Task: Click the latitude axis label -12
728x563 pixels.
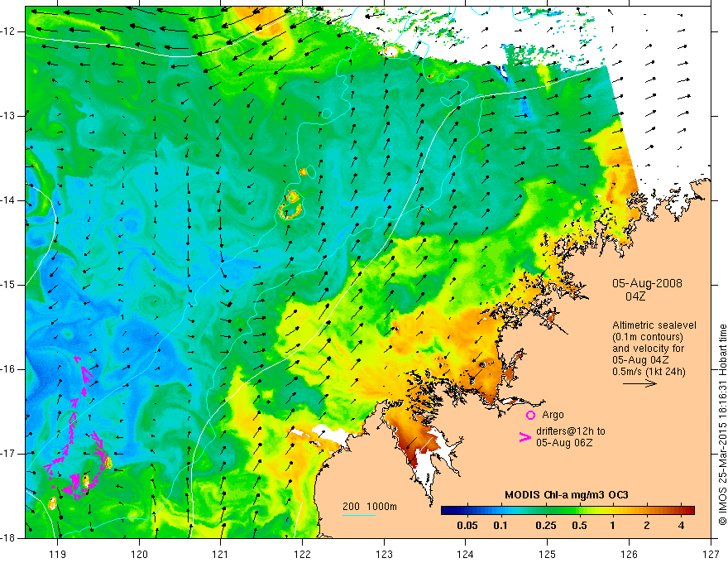Action: 9,31
